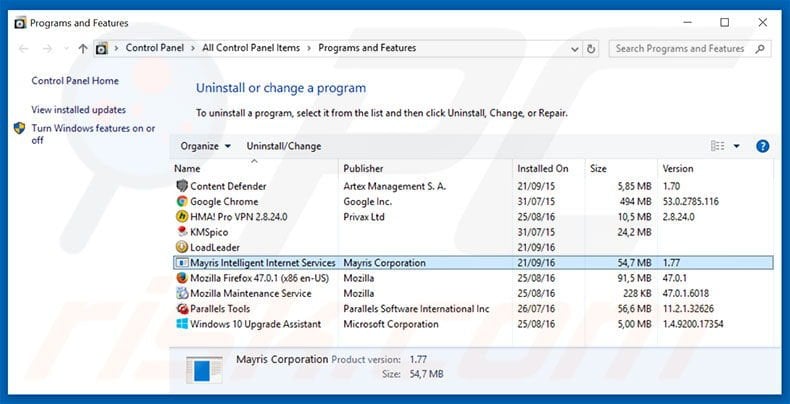Navigate to Control Panel breadcrumb

(155, 48)
